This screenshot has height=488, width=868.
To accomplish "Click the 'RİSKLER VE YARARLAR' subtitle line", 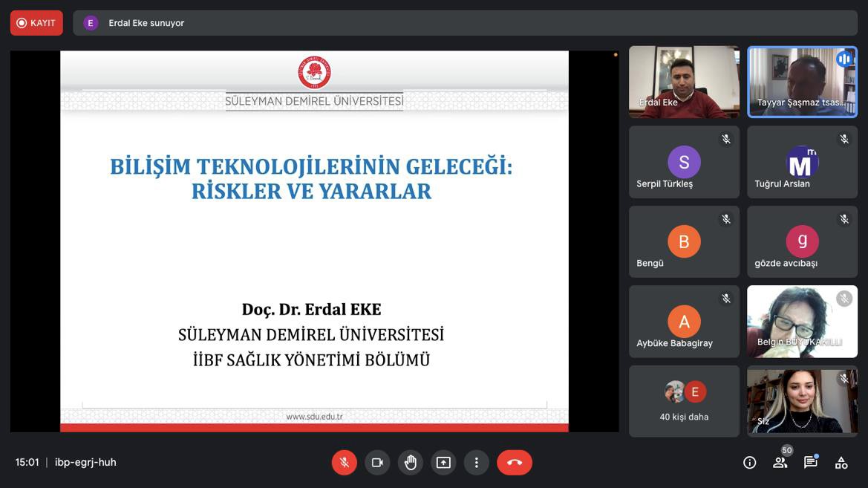I will (x=311, y=191).
